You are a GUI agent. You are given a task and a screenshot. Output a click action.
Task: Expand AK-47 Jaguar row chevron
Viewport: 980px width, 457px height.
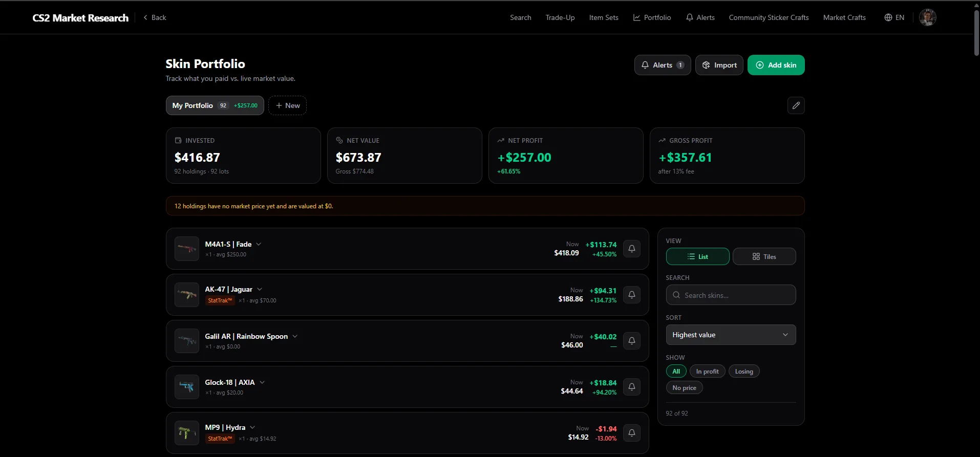[260, 289]
